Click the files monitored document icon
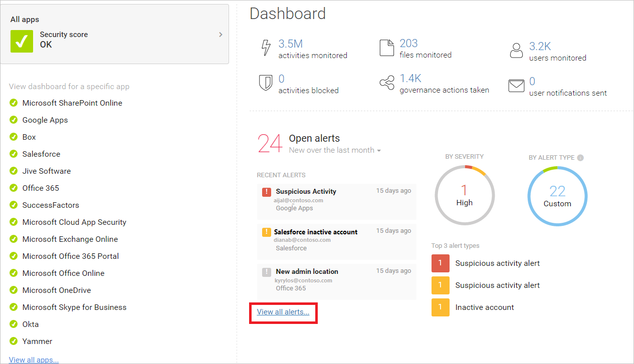This screenshot has width=634, height=364. (387, 47)
